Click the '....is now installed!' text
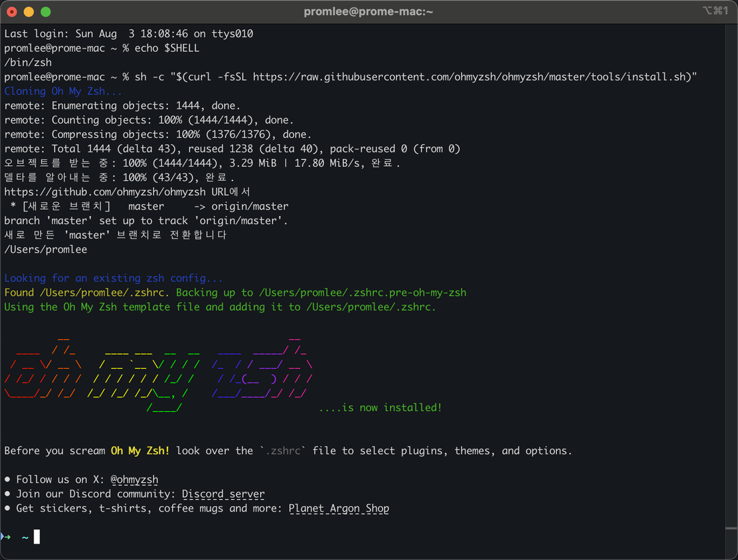The image size is (738, 560). [381, 408]
